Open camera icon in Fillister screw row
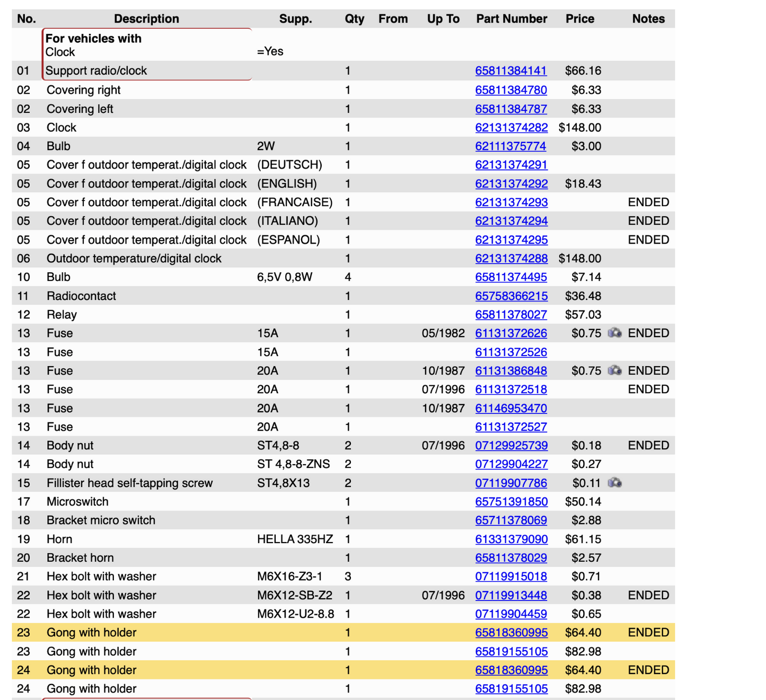Image resolution: width=766 pixels, height=700 pixels. pyautogui.click(x=614, y=482)
